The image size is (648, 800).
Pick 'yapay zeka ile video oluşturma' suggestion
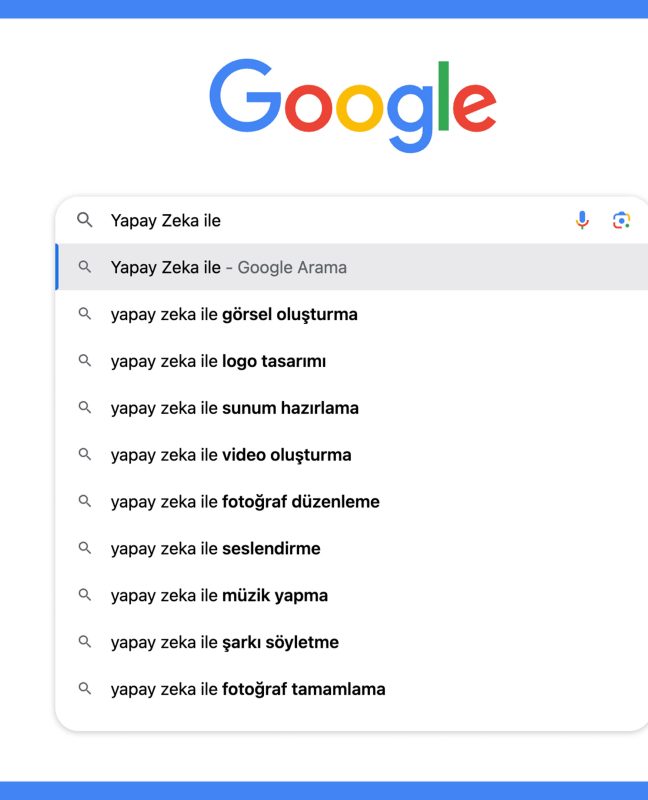[352, 455]
